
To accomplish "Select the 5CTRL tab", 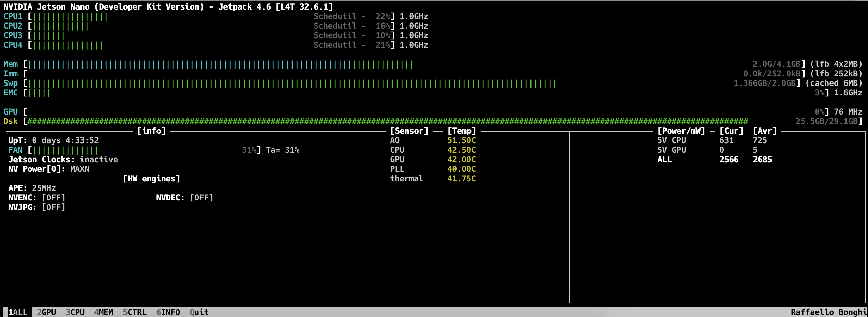I will (135, 312).
